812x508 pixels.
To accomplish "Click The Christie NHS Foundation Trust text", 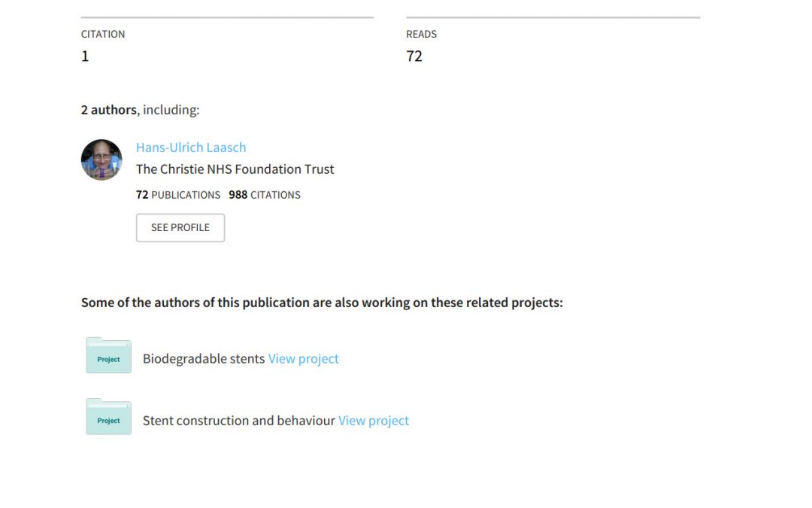I will click(x=235, y=169).
